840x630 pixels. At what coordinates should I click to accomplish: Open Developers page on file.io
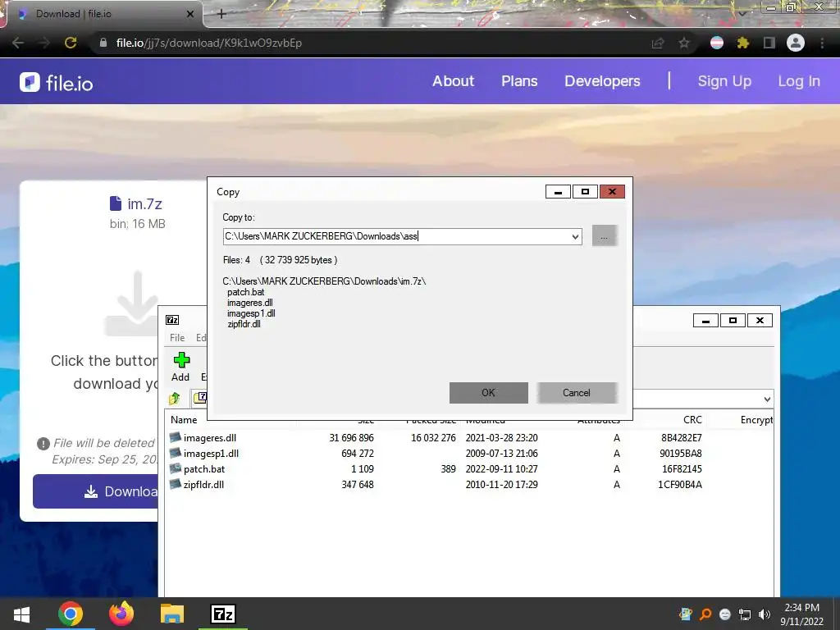click(x=602, y=81)
